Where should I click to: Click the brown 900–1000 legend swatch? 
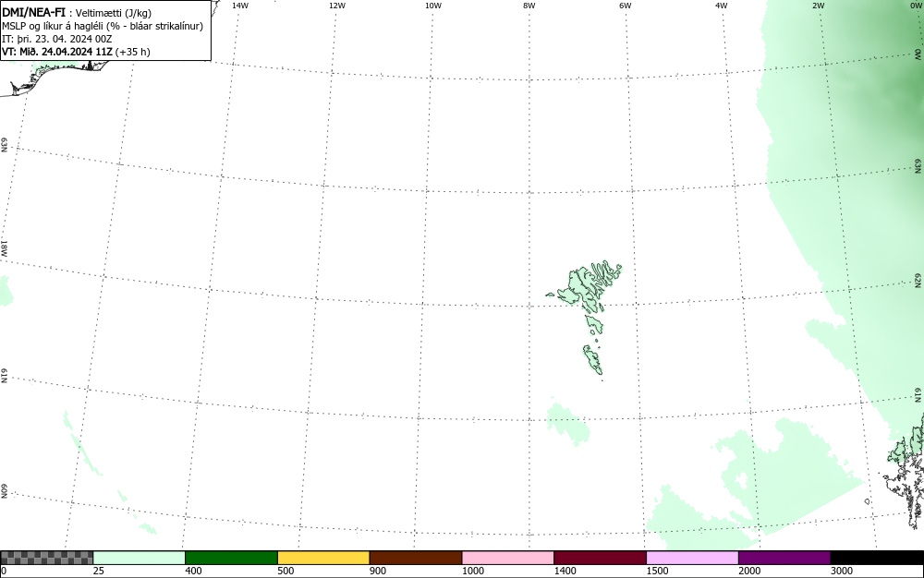(416, 558)
